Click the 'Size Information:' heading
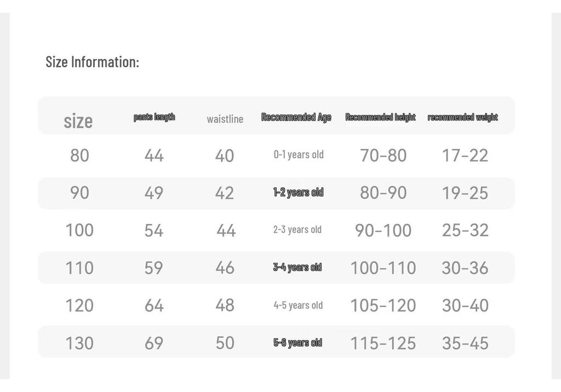561x392 pixels. pos(92,62)
